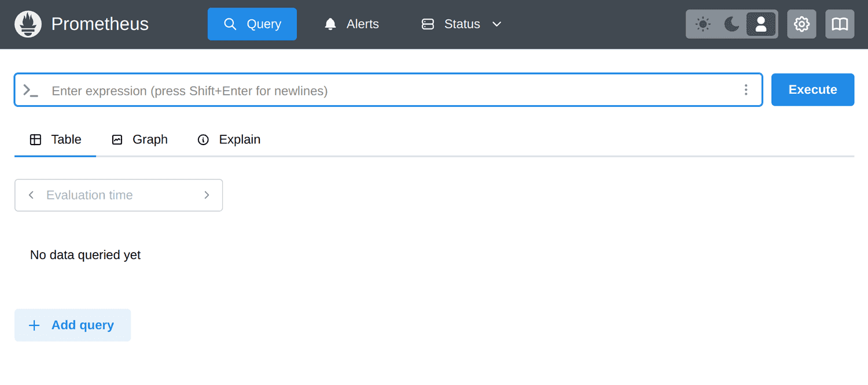The height and width of the screenshot is (385, 868).
Task: Expand the Status dropdown chevron
Action: [x=496, y=24]
